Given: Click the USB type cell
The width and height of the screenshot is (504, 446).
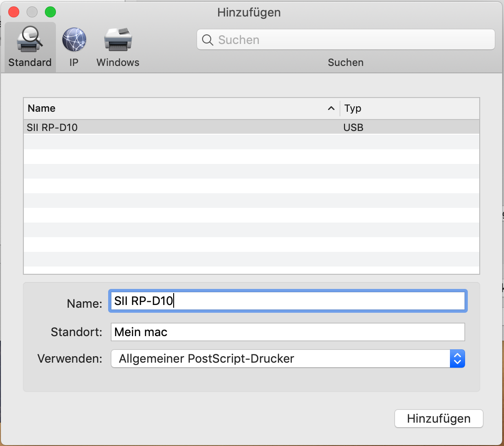Looking at the screenshot, I should click(x=353, y=127).
